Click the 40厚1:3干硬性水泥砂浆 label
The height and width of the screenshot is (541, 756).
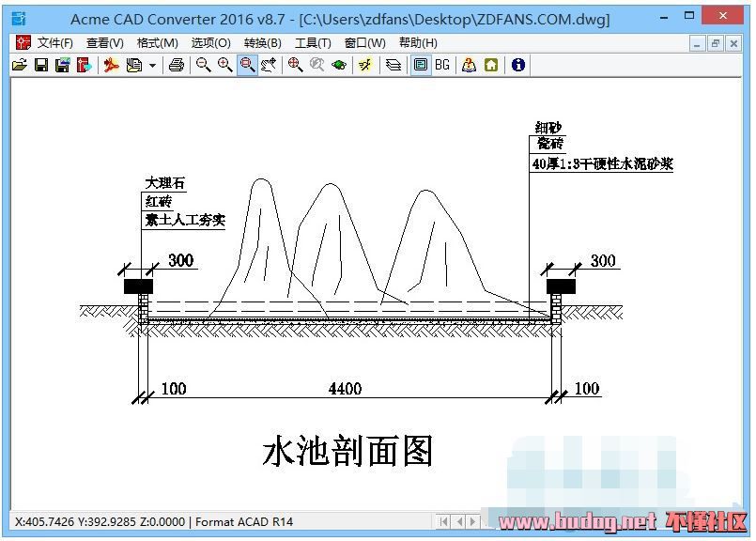[603, 164]
